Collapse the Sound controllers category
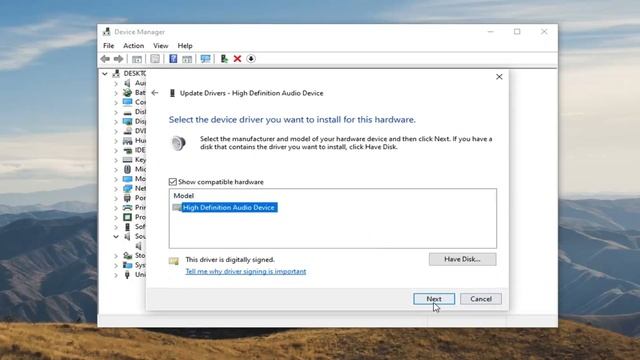Viewport: 640px width, 360px height. 116,236
